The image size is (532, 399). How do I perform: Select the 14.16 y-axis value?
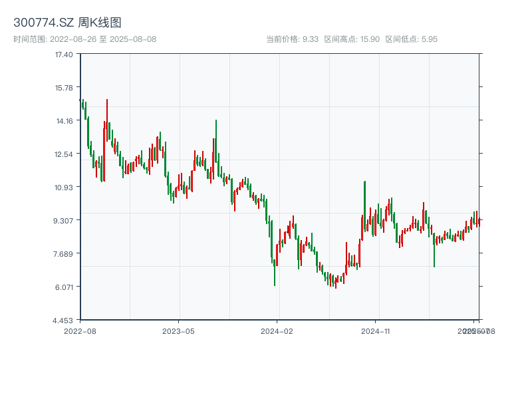coord(64,120)
